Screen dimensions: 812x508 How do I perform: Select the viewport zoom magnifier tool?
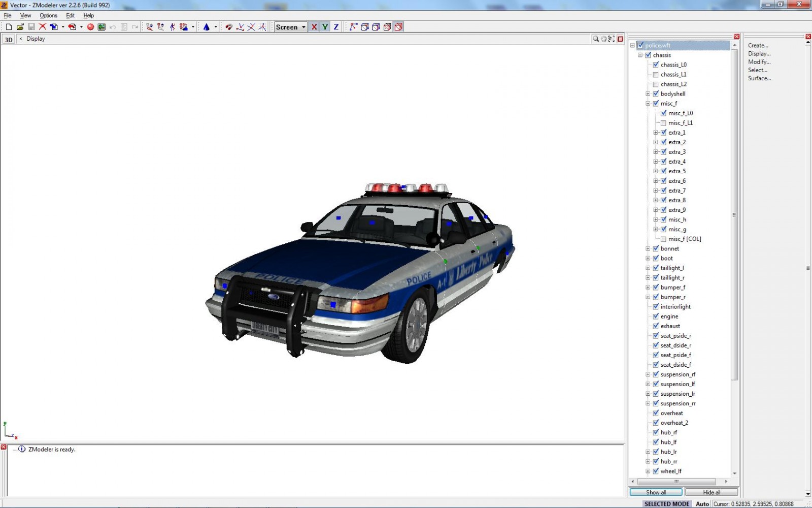596,39
